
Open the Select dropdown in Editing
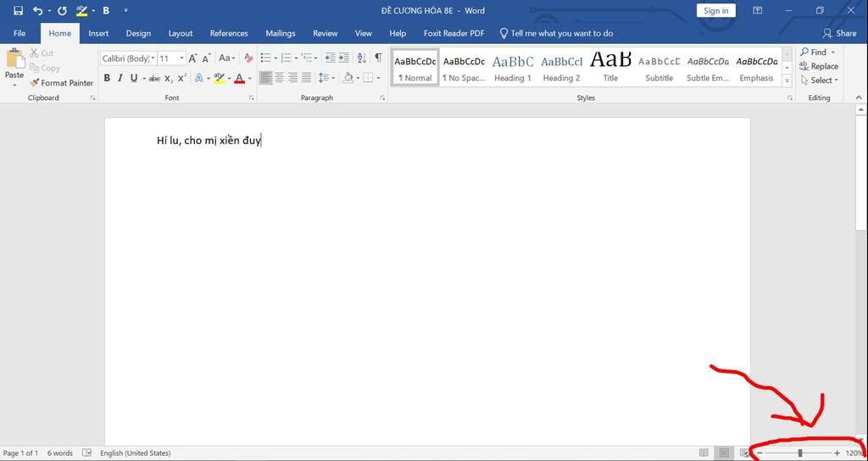(820, 81)
